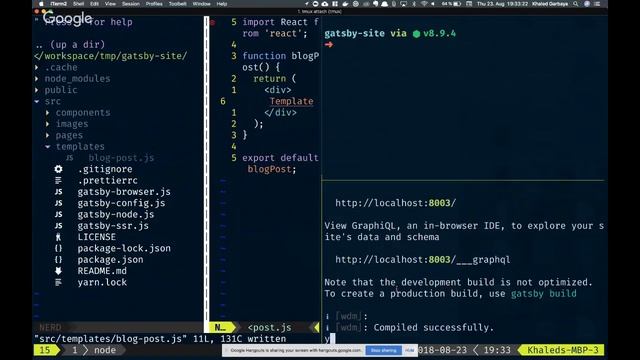Click the markdown icon beside README.md
The image size is (640, 360).
coord(58,271)
